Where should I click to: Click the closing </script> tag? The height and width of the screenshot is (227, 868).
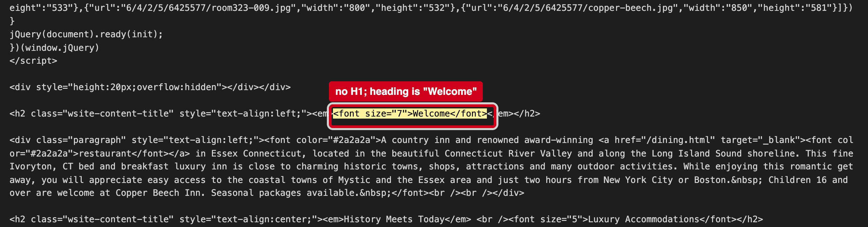click(33, 61)
